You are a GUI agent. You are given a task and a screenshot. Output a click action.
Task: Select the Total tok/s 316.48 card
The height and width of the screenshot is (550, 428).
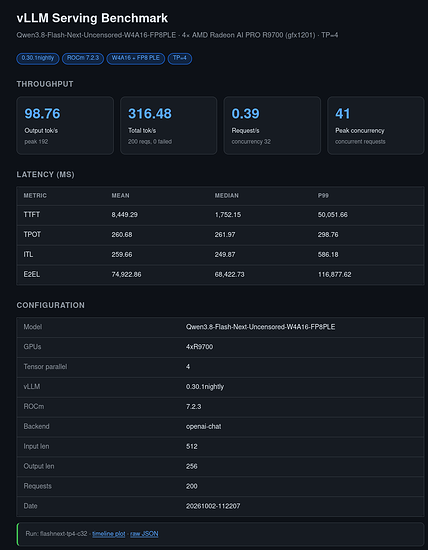click(x=169, y=126)
